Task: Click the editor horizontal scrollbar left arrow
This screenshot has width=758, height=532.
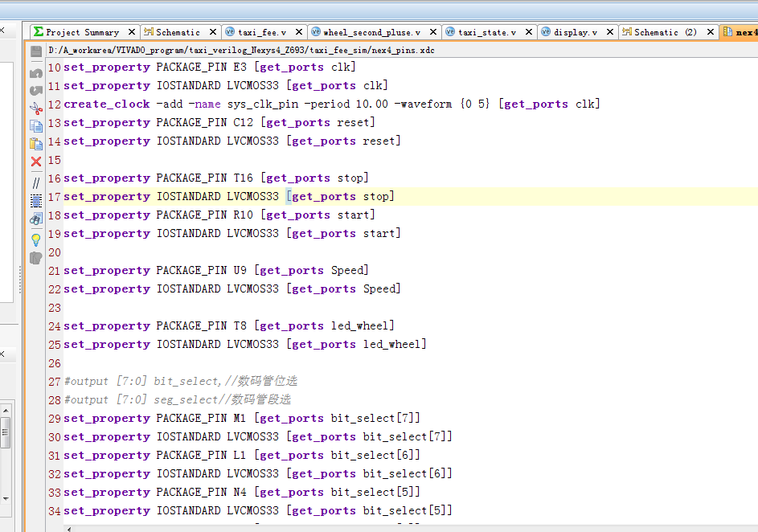Action: tap(69, 529)
